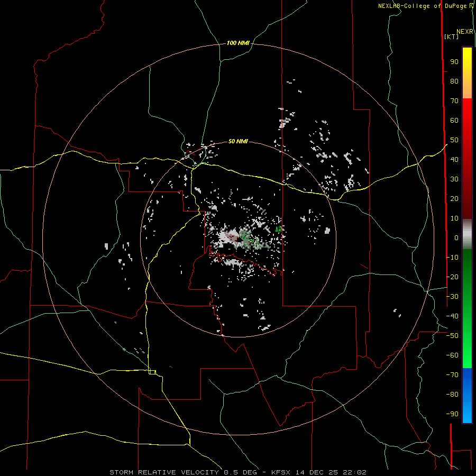Click the -70 value on the velocity scale
Image resolution: width=476 pixels, height=476 pixels.
(452, 375)
